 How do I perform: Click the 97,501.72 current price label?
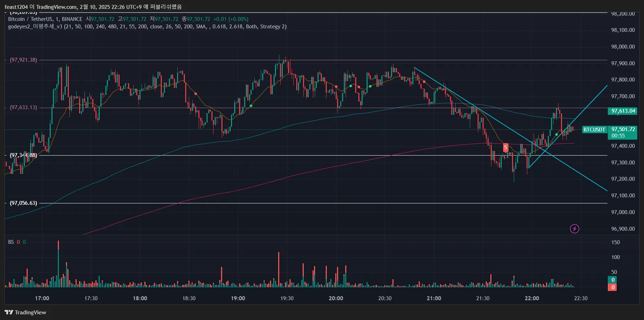(x=623, y=129)
